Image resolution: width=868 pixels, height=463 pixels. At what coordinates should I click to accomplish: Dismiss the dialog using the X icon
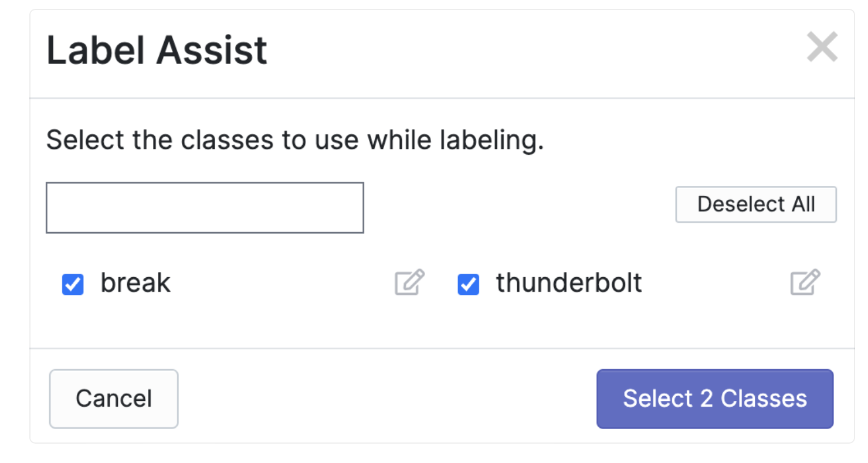coord(822,47)
